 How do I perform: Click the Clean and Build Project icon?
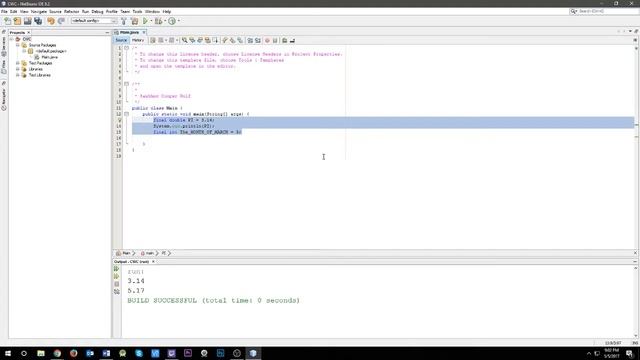[x=134, y=21]
